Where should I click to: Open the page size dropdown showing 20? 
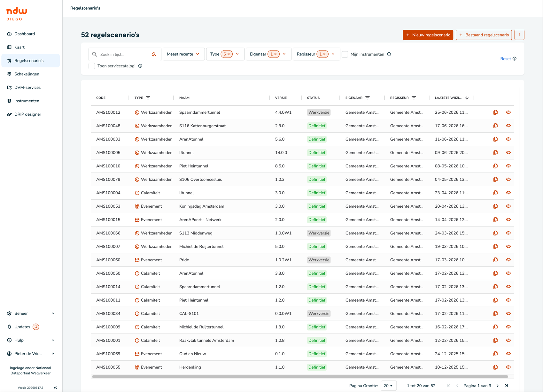[388, 386]
